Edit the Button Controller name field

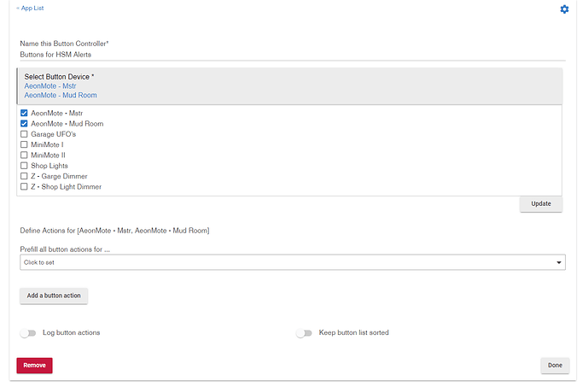(x=293, y=55)
